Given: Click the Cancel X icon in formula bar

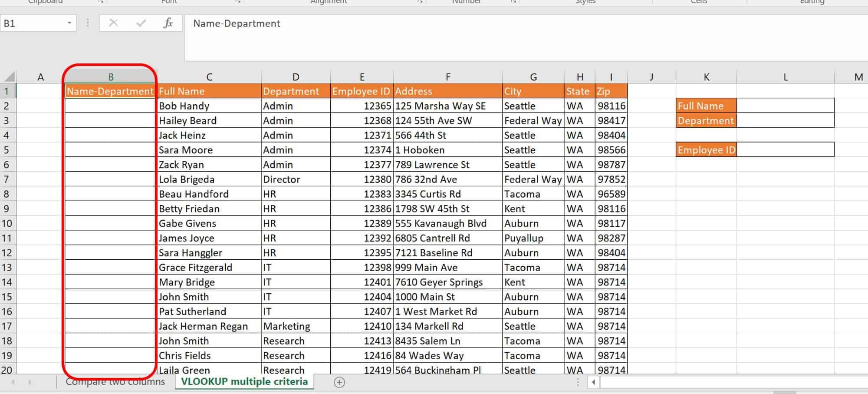Looking at the screenshot, I should point(113,23).
